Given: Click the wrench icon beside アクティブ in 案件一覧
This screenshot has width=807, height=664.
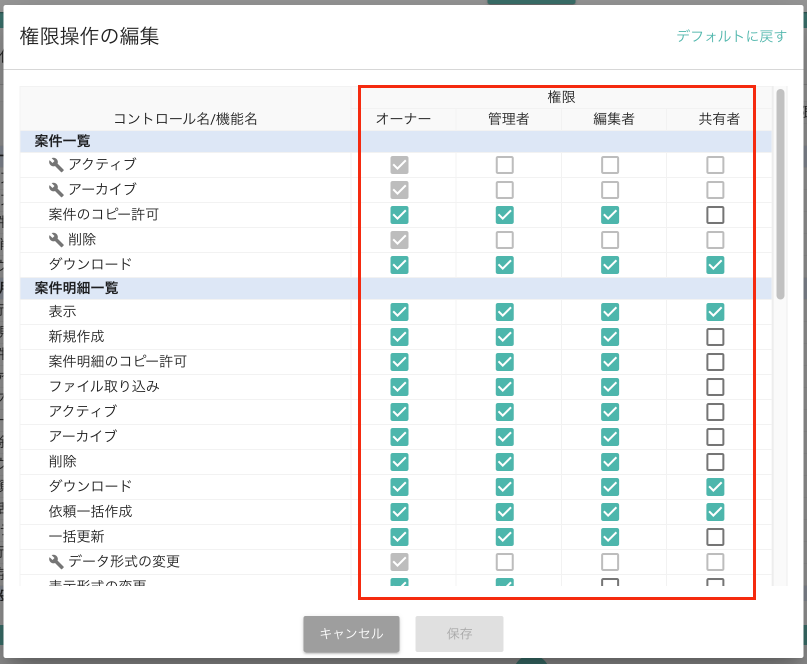Looking at the screenshot, I should [56, 165].
